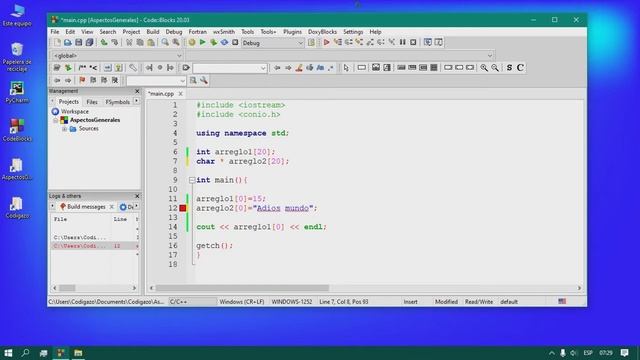
Task: Open the Debugging windows icon
Action: (427, 42)
